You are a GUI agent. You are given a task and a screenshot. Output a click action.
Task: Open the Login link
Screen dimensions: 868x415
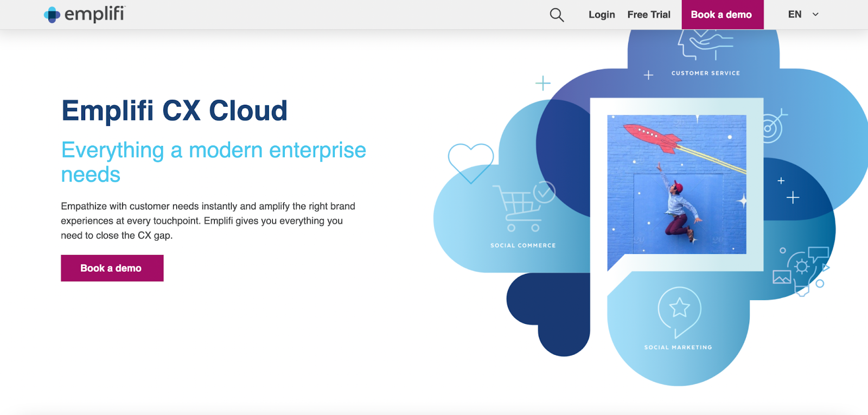click(x=602, y=15)
